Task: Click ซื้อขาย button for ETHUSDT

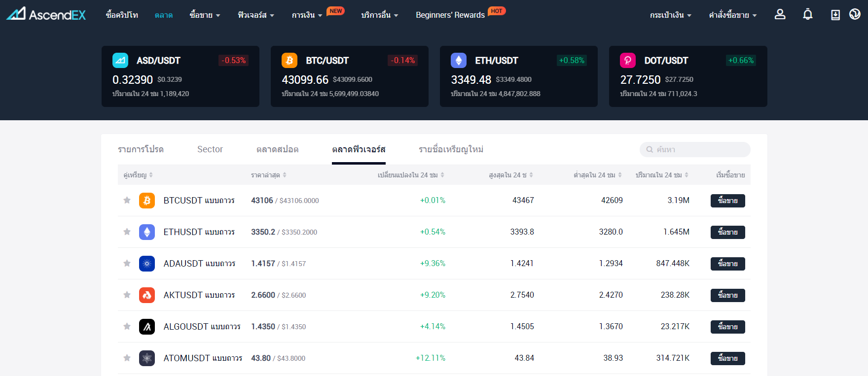Action: coord(727,232)
